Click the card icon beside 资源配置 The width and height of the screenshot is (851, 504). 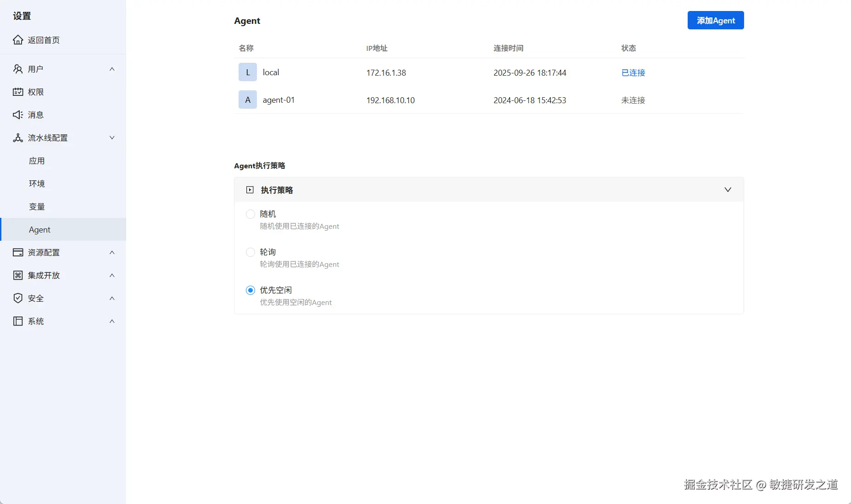[18, 252]
